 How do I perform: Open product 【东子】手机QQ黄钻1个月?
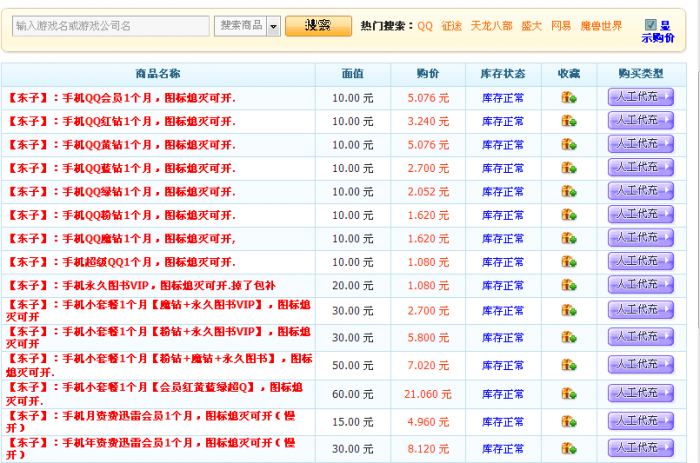(x=121, y=145)
